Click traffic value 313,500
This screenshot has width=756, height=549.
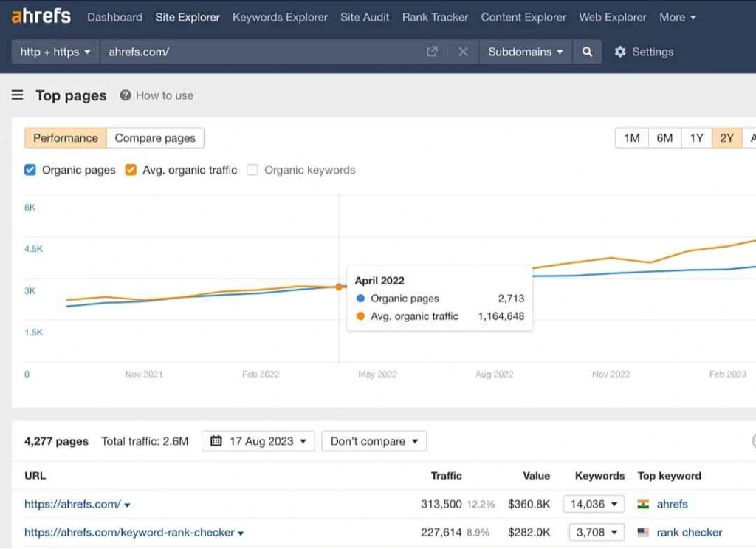point(441,504)
